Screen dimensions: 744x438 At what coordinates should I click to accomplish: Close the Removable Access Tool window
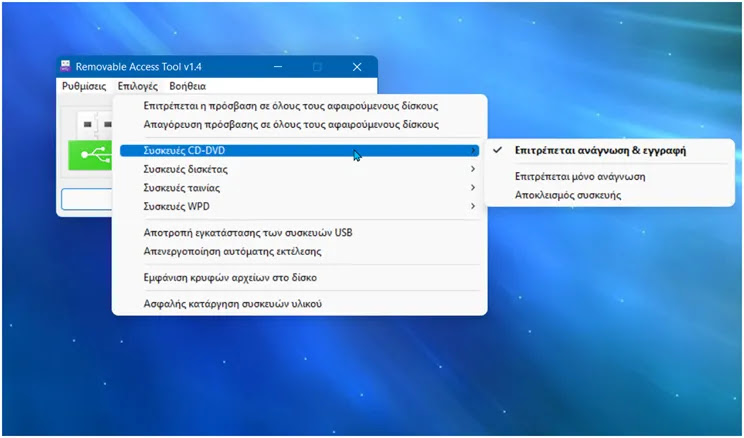(x=357, y=67)
